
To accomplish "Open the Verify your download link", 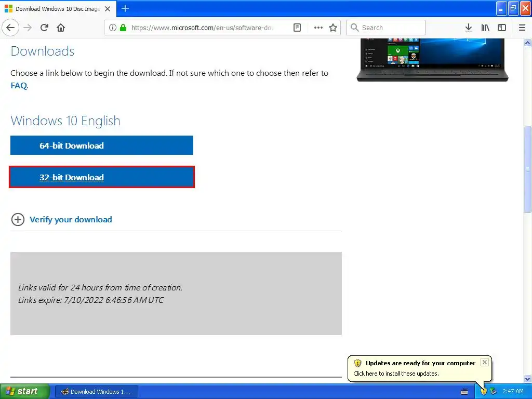I will (x=71, y=220).
